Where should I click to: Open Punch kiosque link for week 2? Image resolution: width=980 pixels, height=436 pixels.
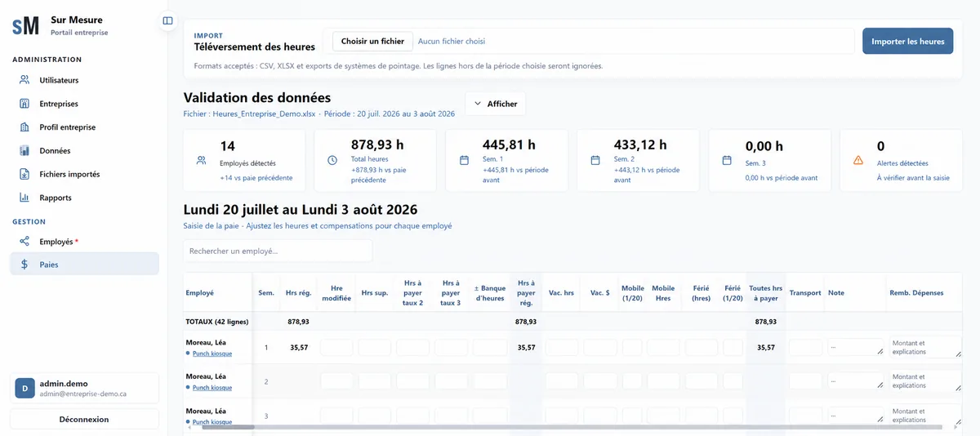click(212, 388)
